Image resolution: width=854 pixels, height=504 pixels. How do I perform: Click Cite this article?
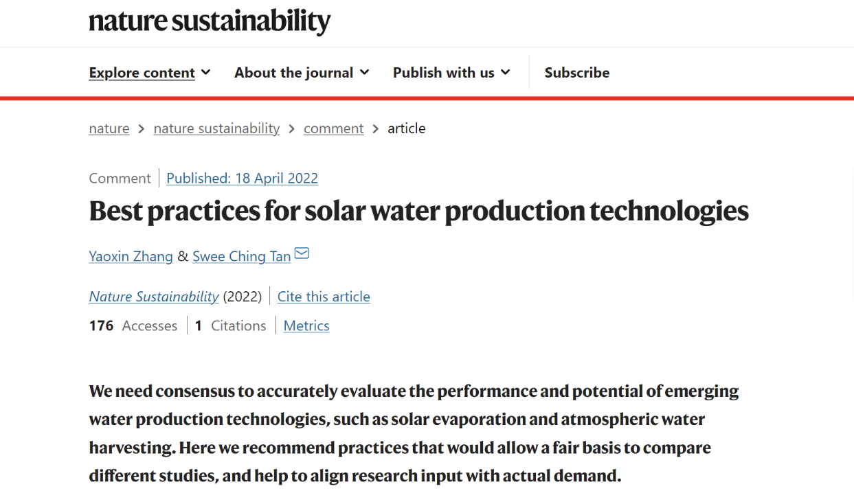point(324,297)
